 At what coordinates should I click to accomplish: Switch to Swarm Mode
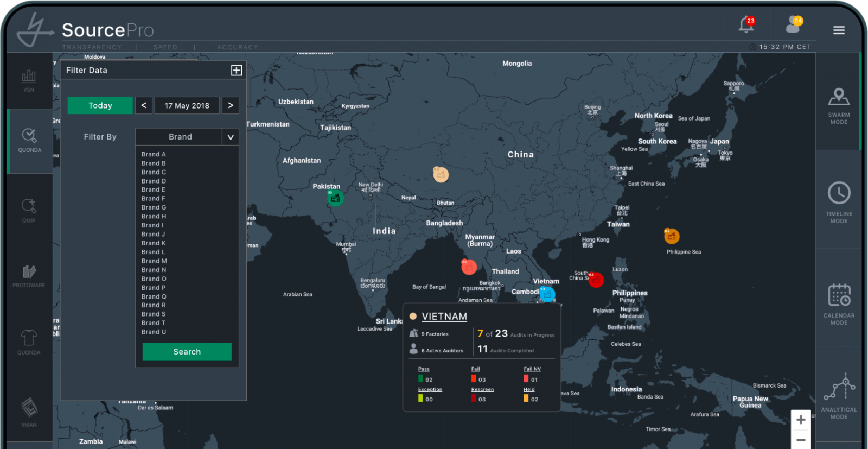click(839, 106)
